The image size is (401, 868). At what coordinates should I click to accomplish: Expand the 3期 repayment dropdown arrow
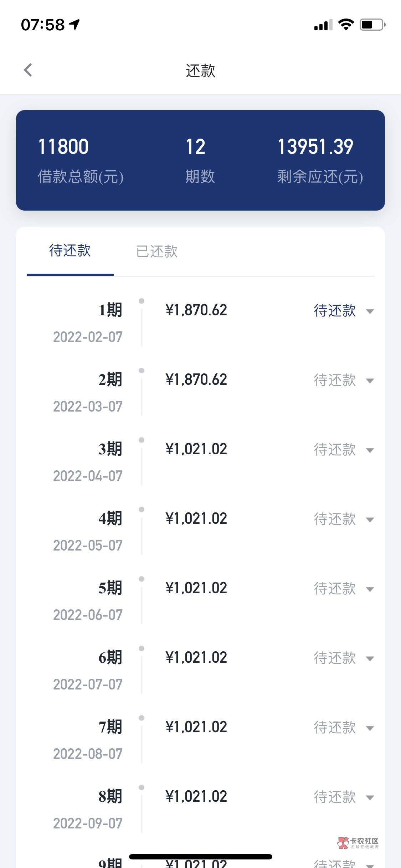(x=370, y=450)
